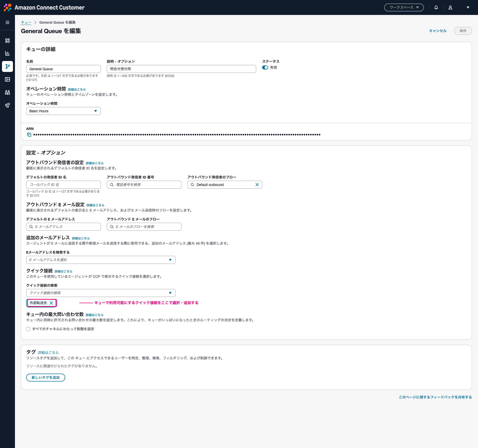This screenshot has height=448, width=478.
Task: Open analytics bar chart sidebar icon
Action: [7, 54]
